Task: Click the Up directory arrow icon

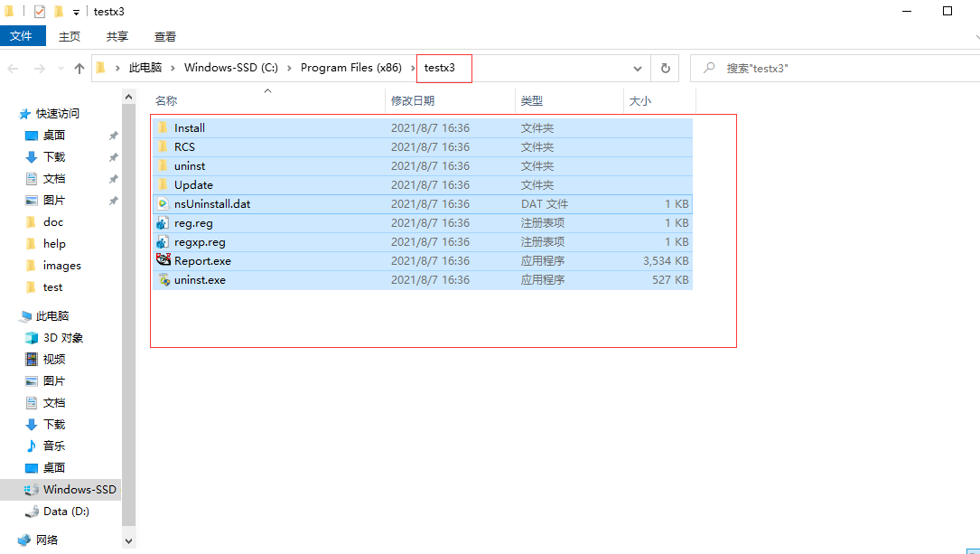Action: [x=79, y=69]
